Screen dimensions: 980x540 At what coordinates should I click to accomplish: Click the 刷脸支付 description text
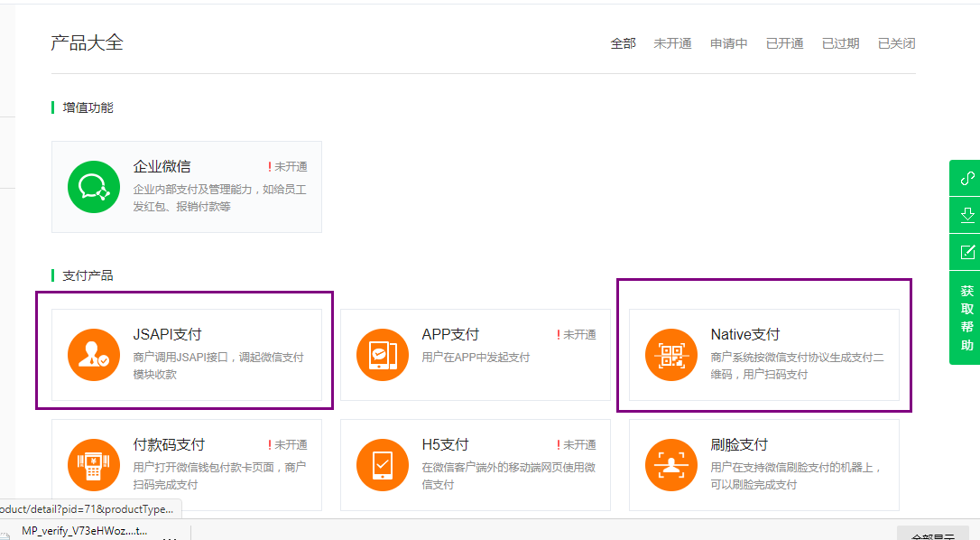point(796,476)
